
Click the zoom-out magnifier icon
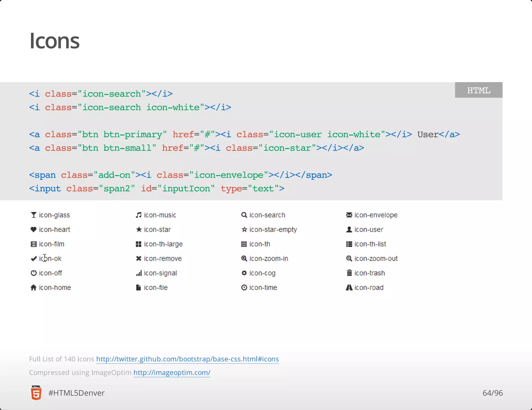click(349, 258)
